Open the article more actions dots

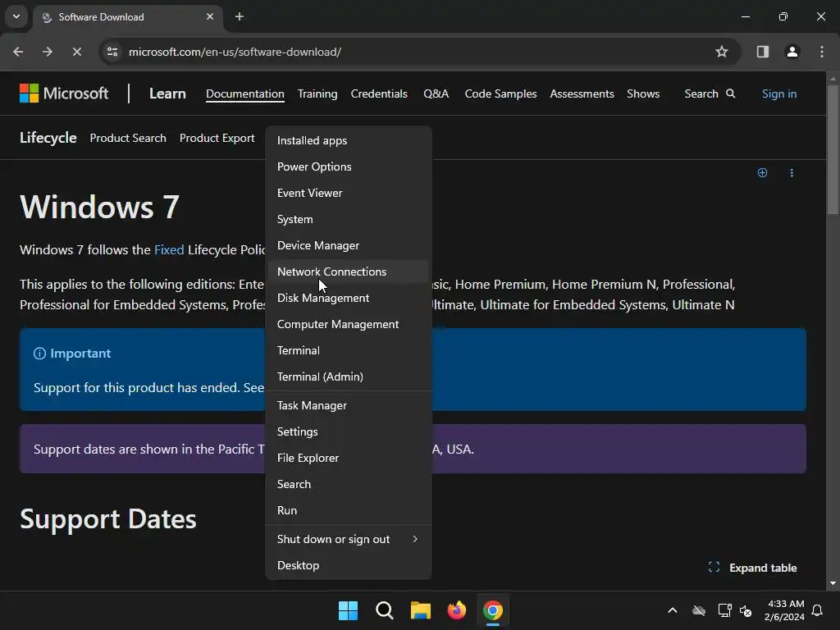click(792, 172)
